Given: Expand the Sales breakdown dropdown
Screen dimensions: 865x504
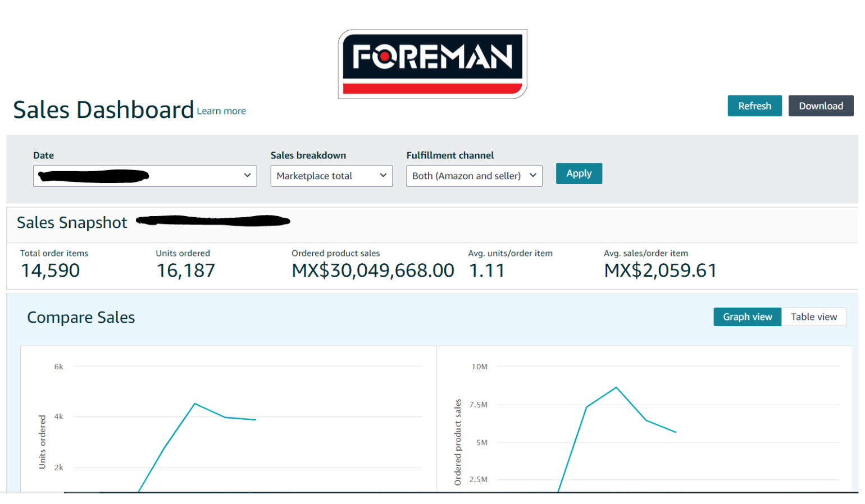Looking at the screenshot, I should [331, 176].
